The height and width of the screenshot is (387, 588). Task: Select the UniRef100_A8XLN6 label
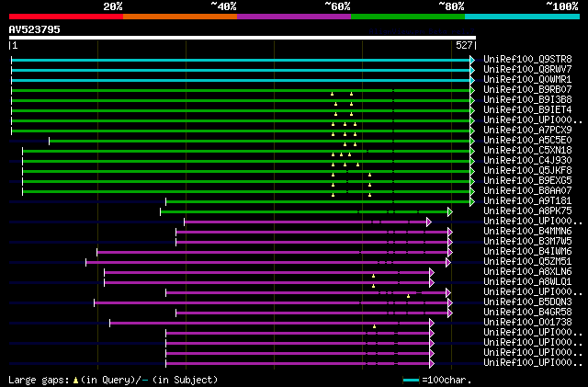coord(527,272)
